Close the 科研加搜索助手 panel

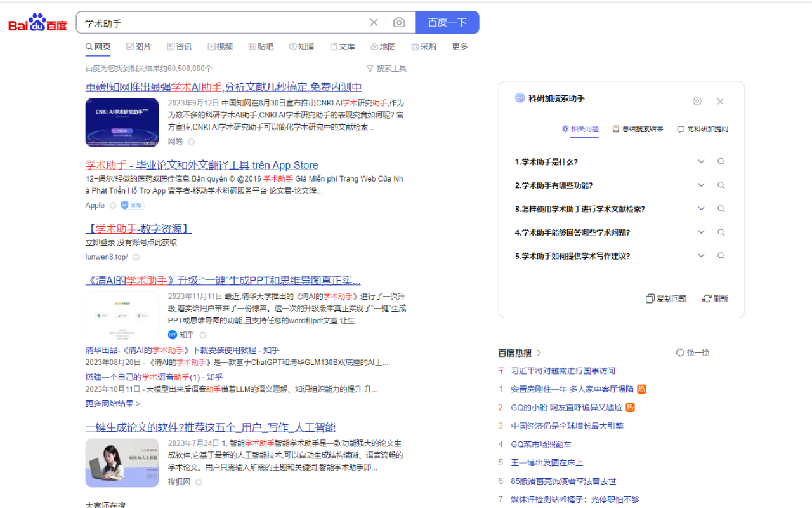coord(720,101)
